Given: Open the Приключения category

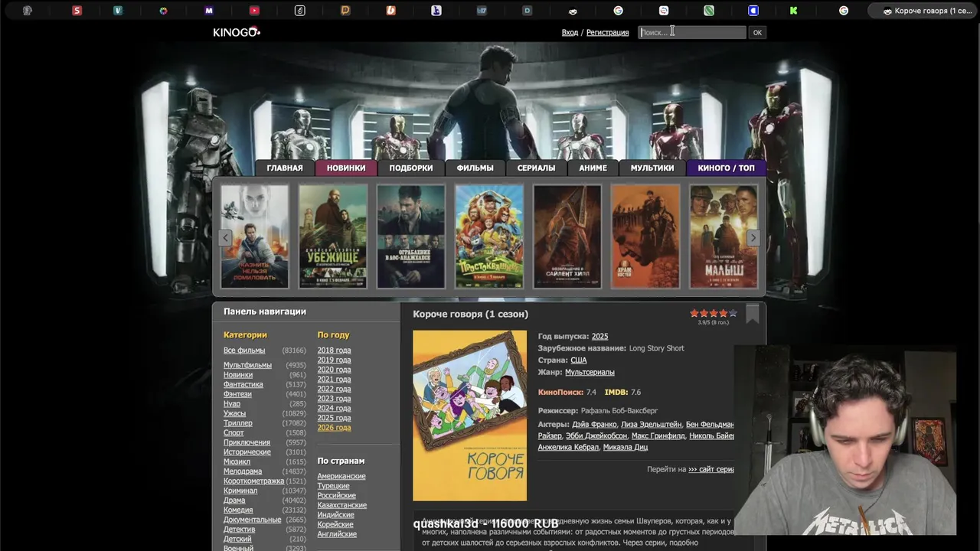Looking at the screenshot, I should click(247, 442).
